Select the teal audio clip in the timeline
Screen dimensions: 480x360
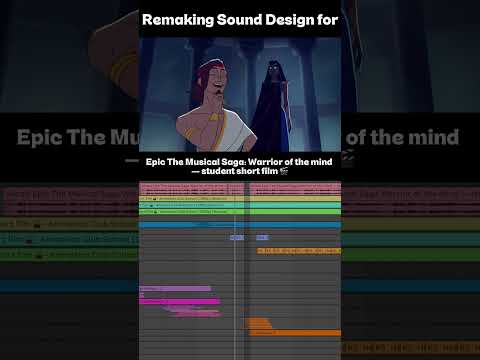240,205
